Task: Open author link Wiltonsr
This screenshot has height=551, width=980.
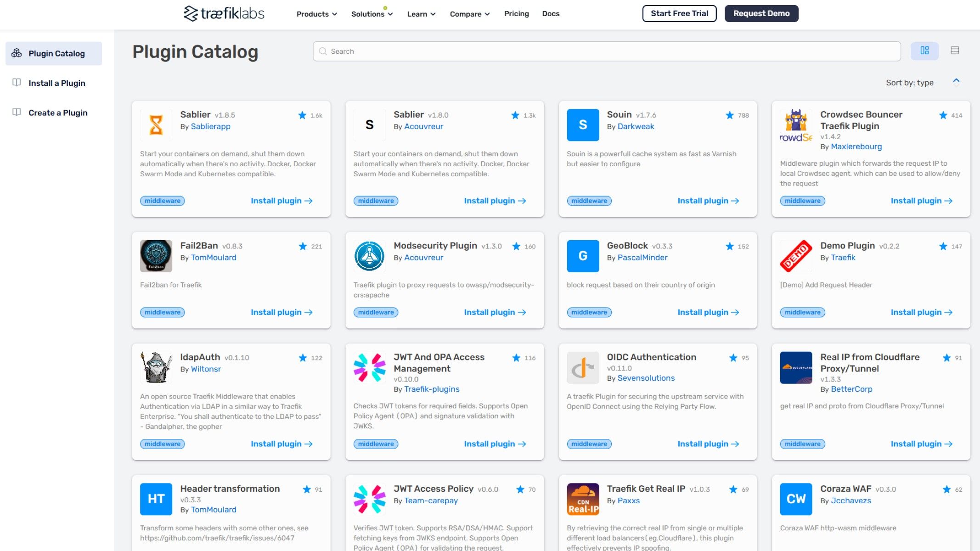Action: (206, 369)
